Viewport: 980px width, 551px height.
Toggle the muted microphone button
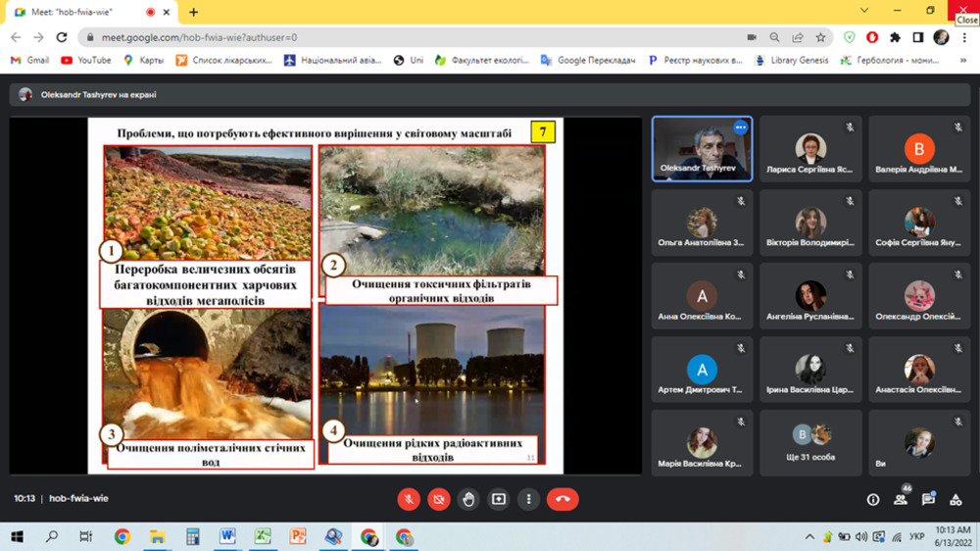tap(409, 499)
